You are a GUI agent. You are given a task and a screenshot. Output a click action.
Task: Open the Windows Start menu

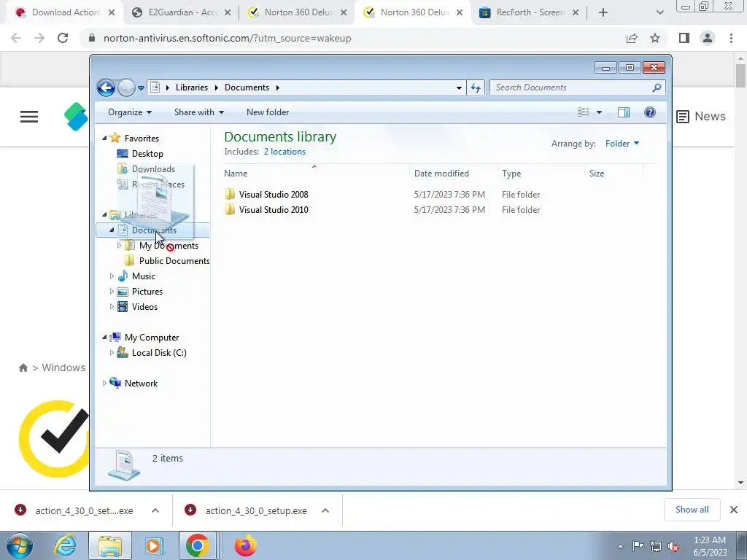20,545
